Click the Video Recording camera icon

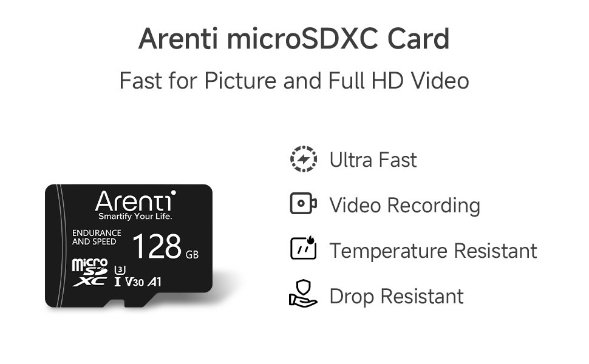[x=304, y=203]
